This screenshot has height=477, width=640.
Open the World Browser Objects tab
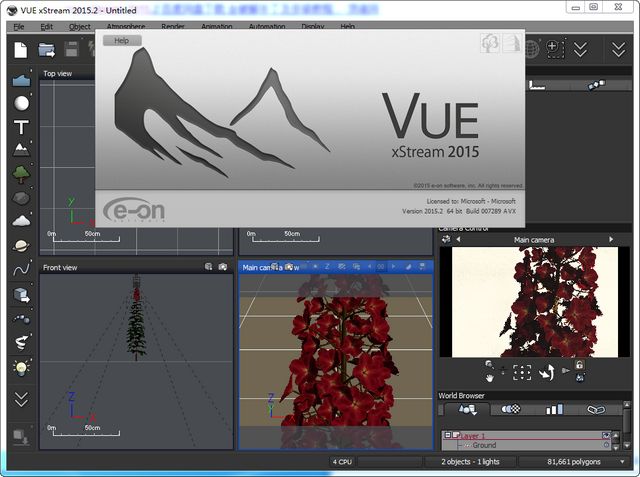click(467, 409)
